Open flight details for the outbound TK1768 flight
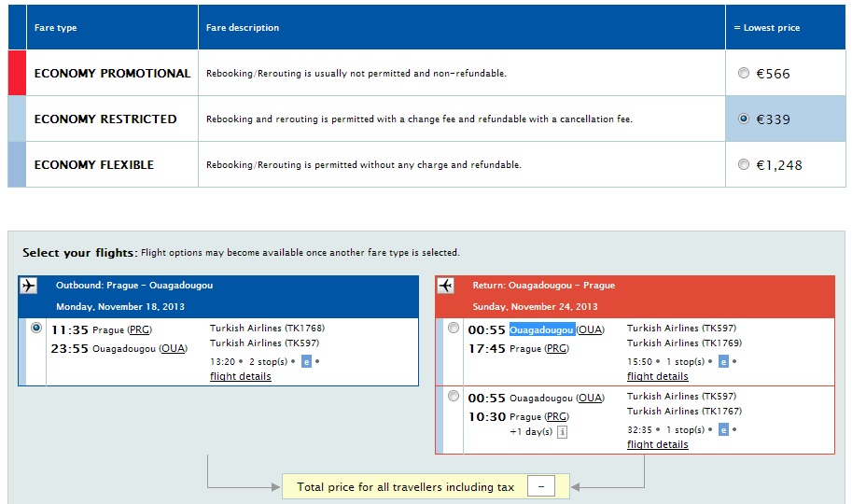852x504 pixels. coord(240,376)
